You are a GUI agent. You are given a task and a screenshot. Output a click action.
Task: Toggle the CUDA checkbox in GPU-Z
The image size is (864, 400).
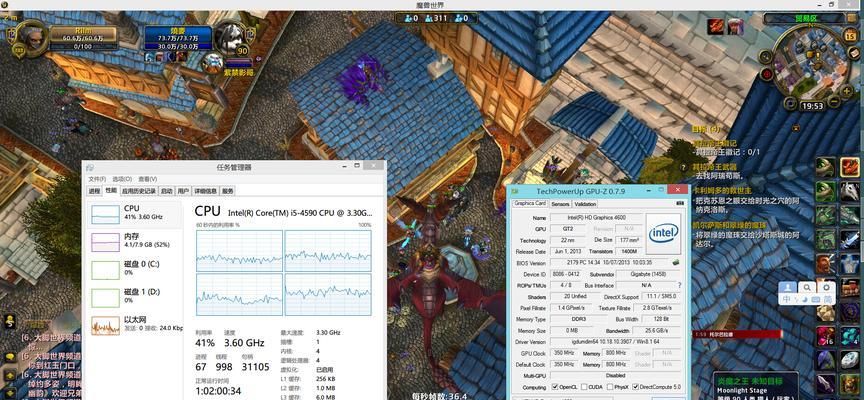point(583,387)
